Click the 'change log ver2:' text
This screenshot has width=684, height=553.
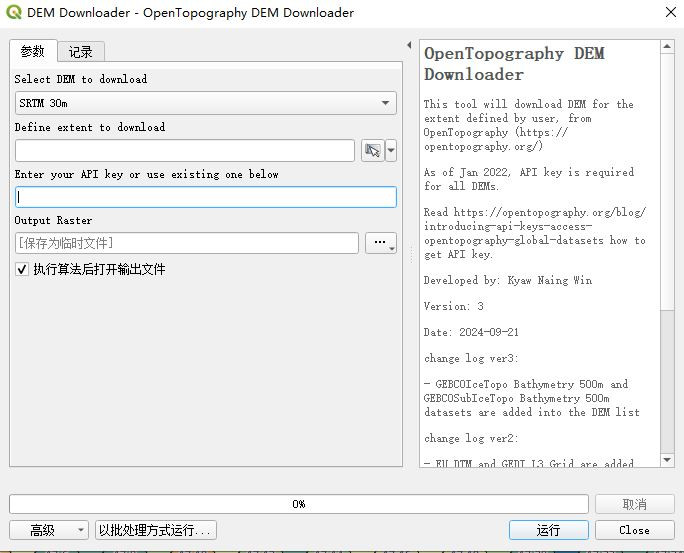(471, 438)
